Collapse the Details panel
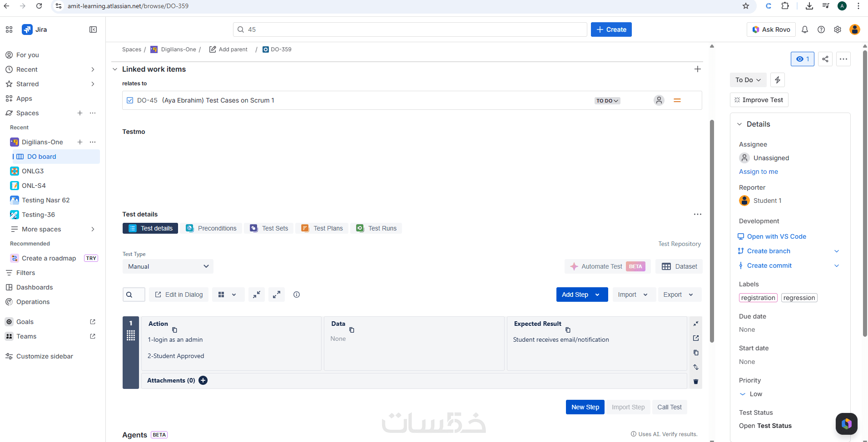 (x=739, y=124)
